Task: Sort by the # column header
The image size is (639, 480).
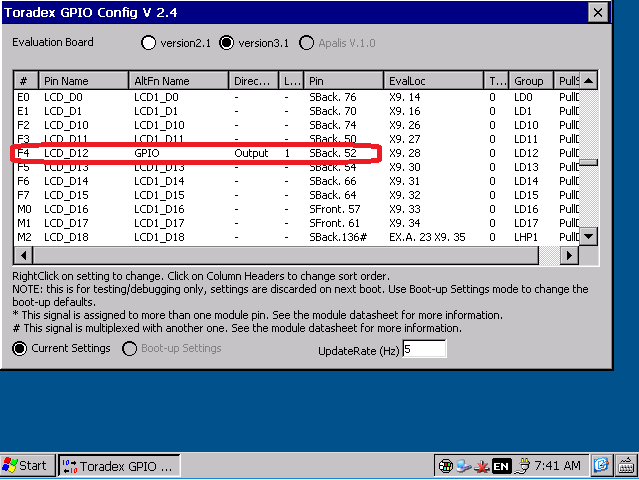Action: click(26, 81)
